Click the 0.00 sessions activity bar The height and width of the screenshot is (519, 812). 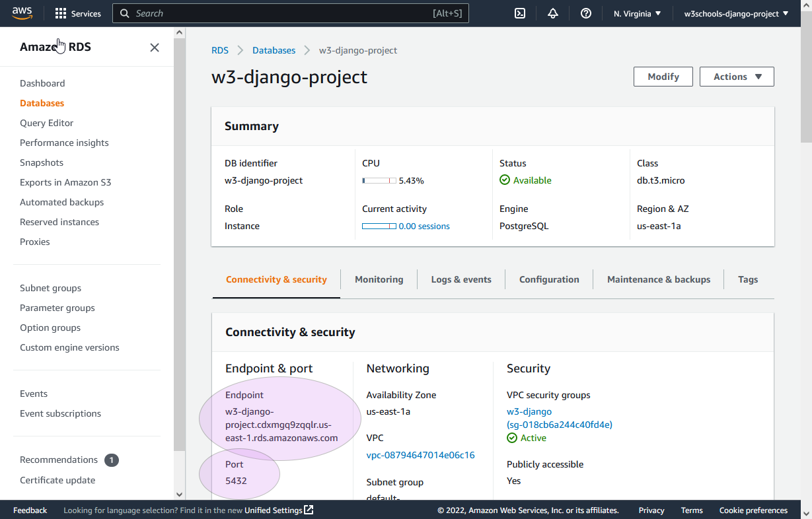coord(379,226)
